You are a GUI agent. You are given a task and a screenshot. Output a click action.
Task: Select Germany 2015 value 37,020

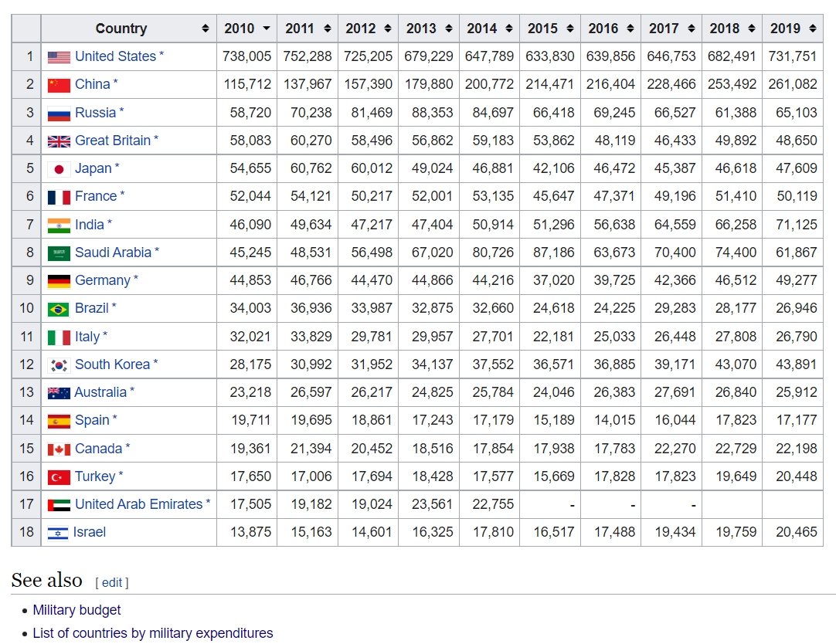[554, 280]
